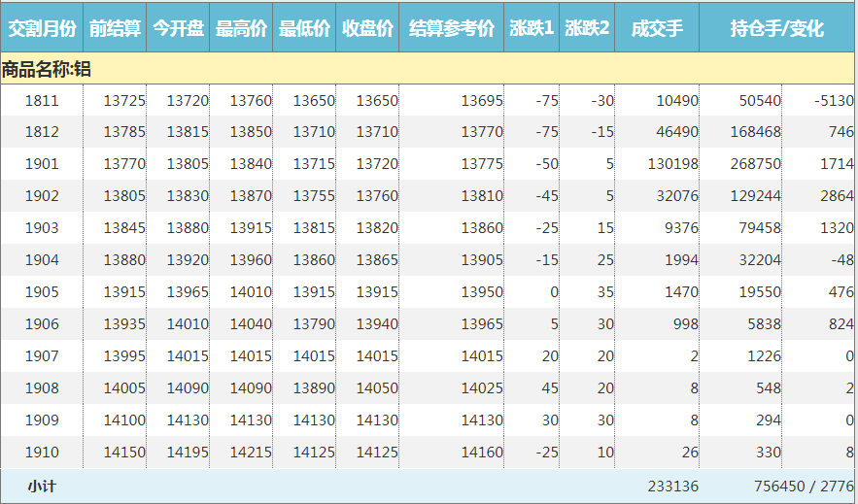Select delivery month 1811 cell
Image resolution: width=858 pixels, height=504 pixels.
[x=42, y=101]
